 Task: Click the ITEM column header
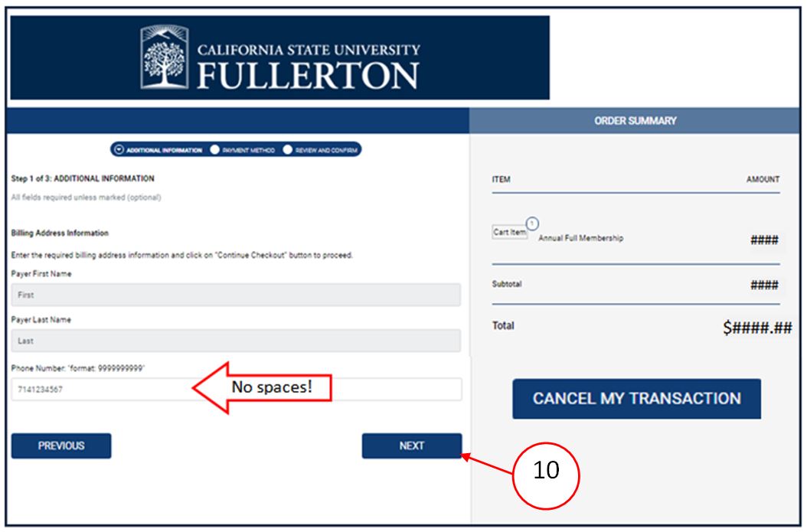coord(501,179)
